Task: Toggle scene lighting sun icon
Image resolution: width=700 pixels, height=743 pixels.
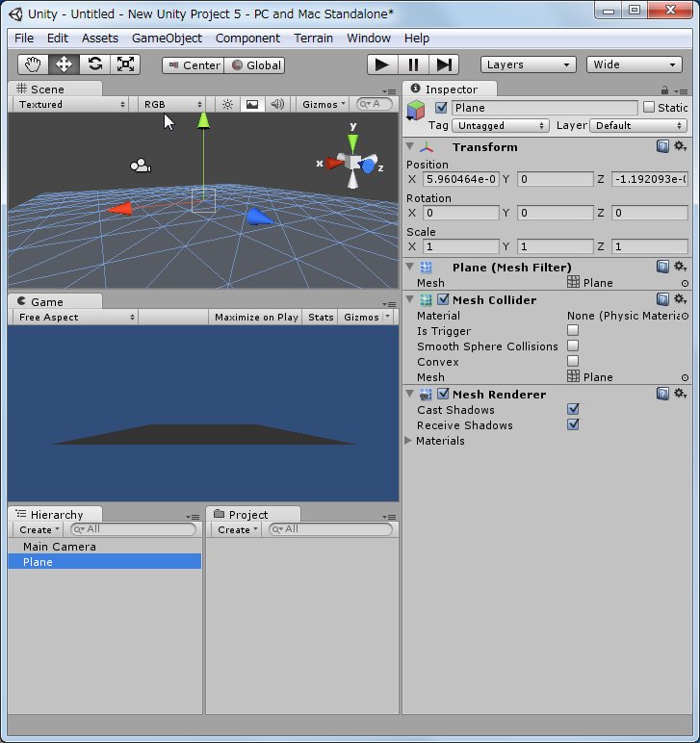Action: pos(228,104)
